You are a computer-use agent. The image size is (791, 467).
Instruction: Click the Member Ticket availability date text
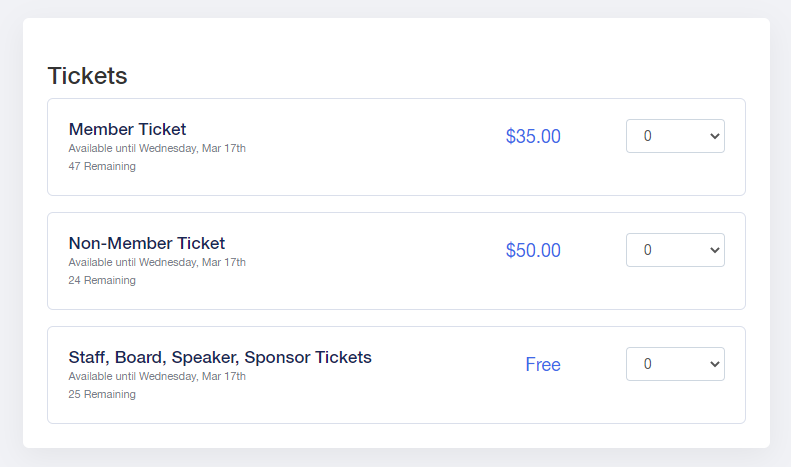(157, 149)
